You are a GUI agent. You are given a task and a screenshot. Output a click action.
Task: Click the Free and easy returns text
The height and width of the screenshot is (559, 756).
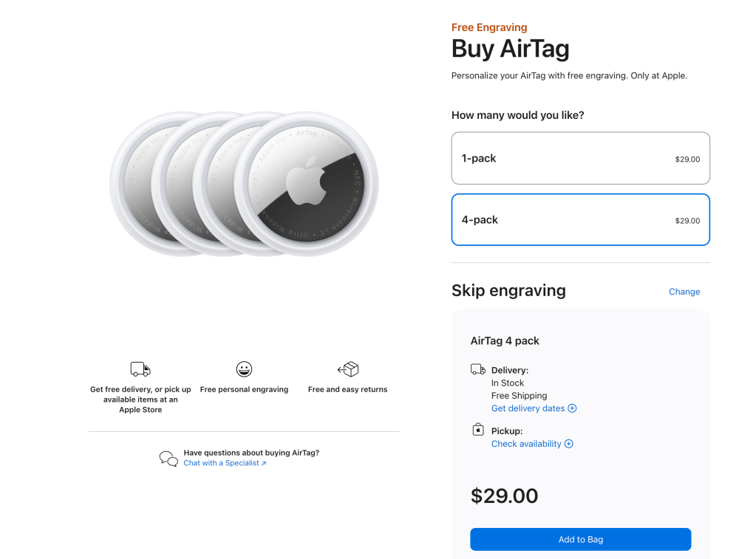pos(347,389)
